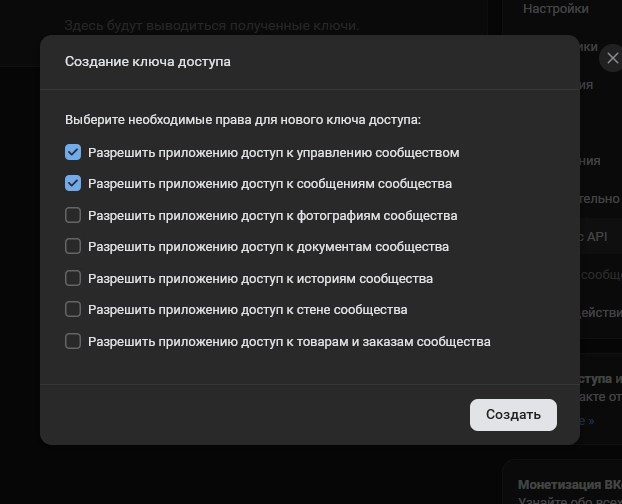This screenshot has height=504, width=622.
Task: Click the label text about фотографиям сообщества
Action: pos(272,215)
